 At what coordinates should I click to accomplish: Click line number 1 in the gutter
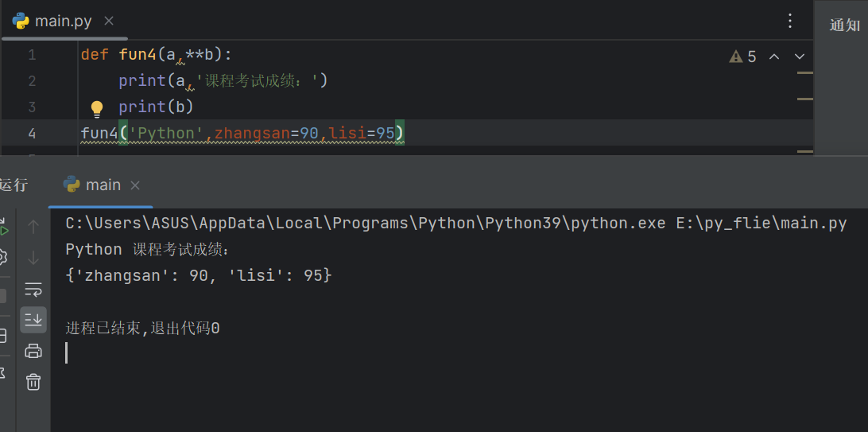click(x=32, y=55)
